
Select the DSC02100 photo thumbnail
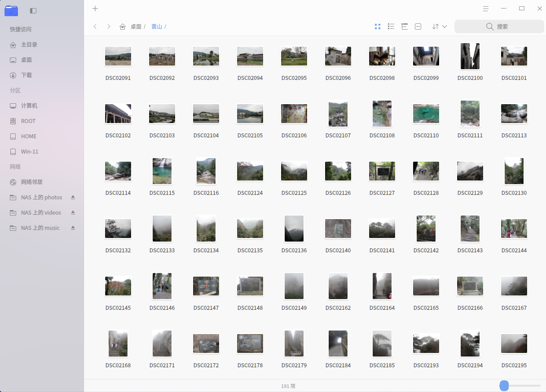(x=470, y=56)
